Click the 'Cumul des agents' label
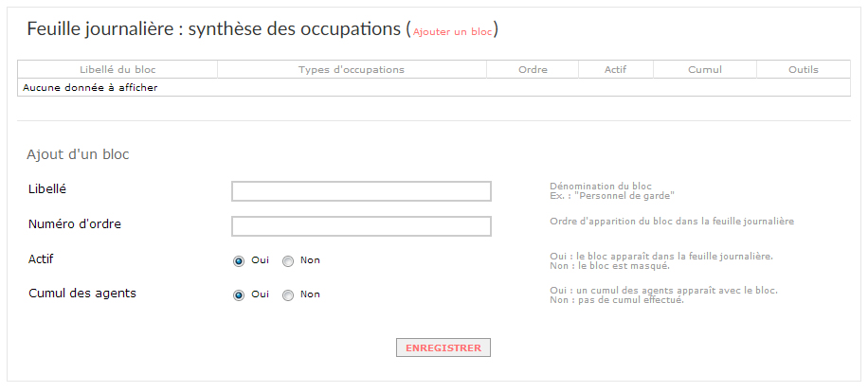Viewport: 868px width, 392px height. [81, 293]
